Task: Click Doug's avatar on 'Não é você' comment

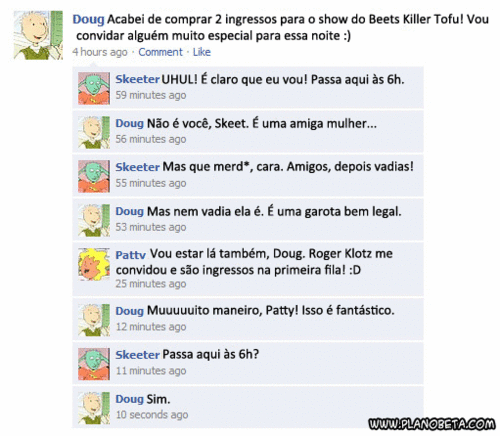Action: (94, 132)
